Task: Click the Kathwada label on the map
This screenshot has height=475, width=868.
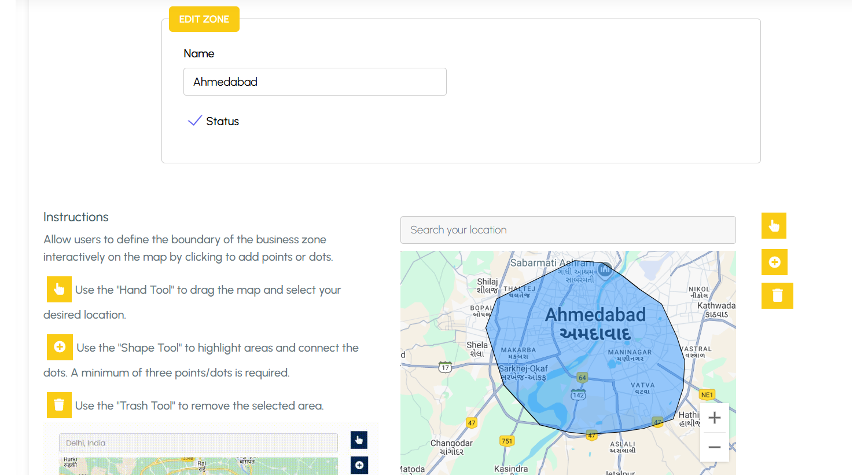Action: (716, 310)
